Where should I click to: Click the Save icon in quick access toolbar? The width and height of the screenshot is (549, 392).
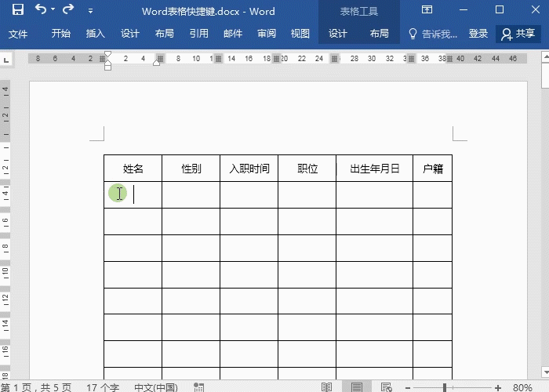click(x=17, y=9)
